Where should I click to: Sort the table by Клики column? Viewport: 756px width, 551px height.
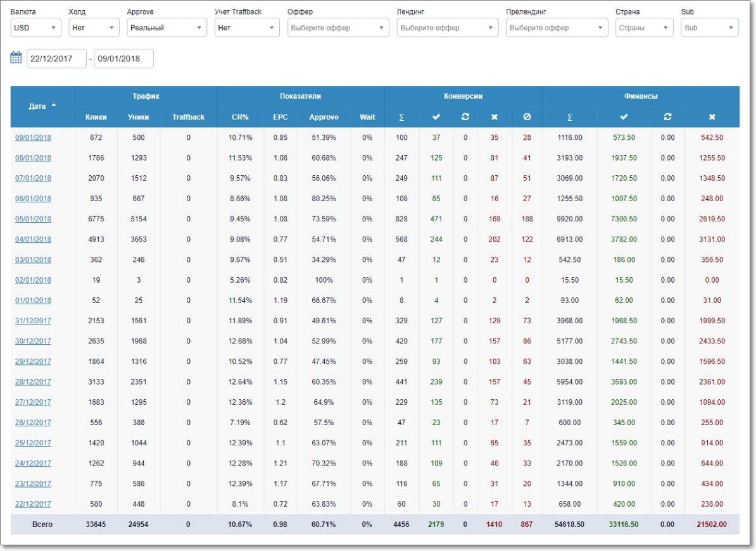[96, 117]
